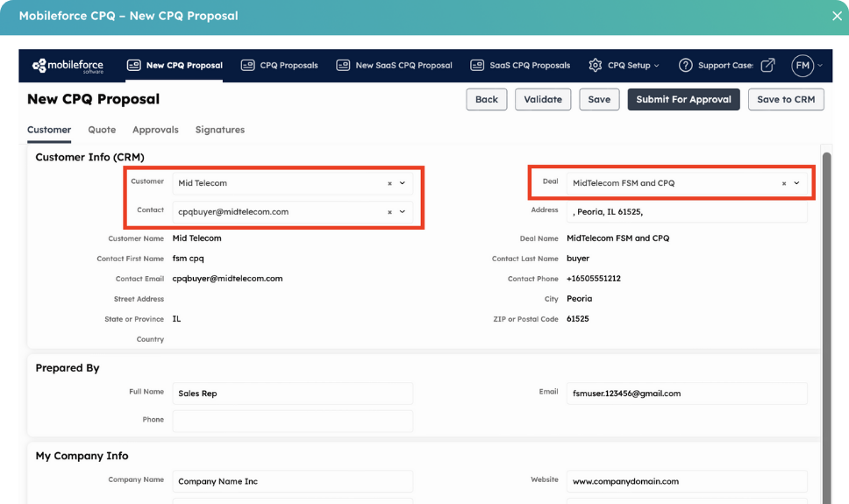The height and width of the screenshot is (504, 849).
Task: Open the SaaS CPQ Proposals menu item
Action: 520,66
